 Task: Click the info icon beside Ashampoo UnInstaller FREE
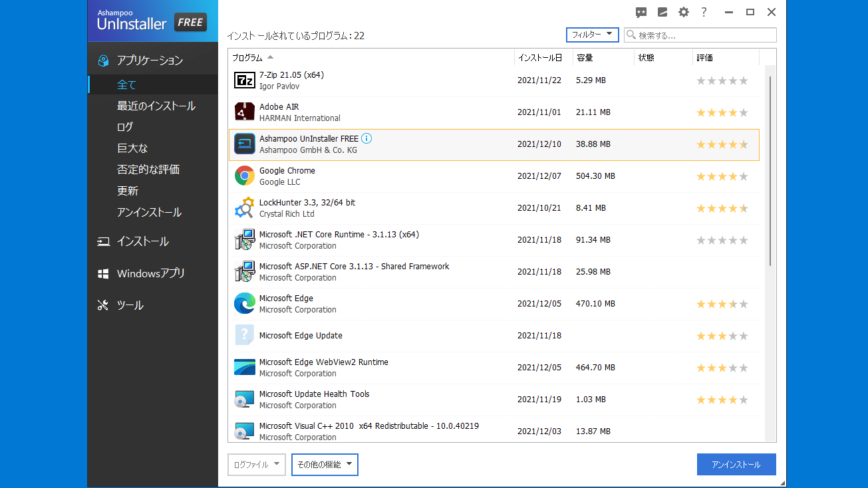(366, 139)
